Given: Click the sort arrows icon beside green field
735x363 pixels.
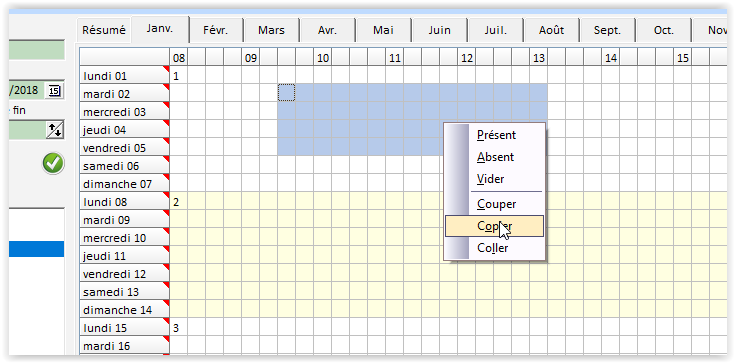Looking at the screenshot, I should [54, 130].
